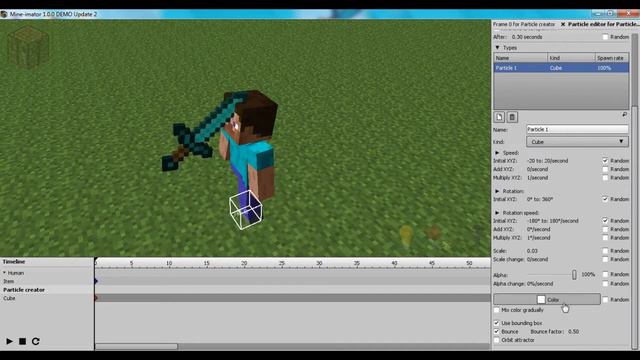Toggle Random for After seconds

605,37
